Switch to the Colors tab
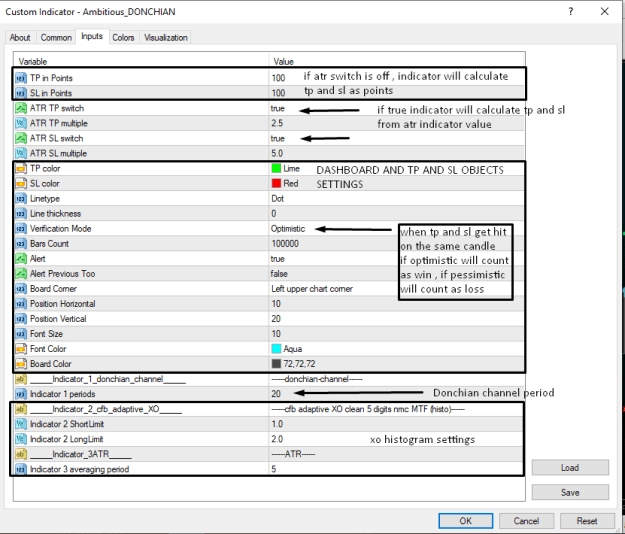 coord(123,37)
